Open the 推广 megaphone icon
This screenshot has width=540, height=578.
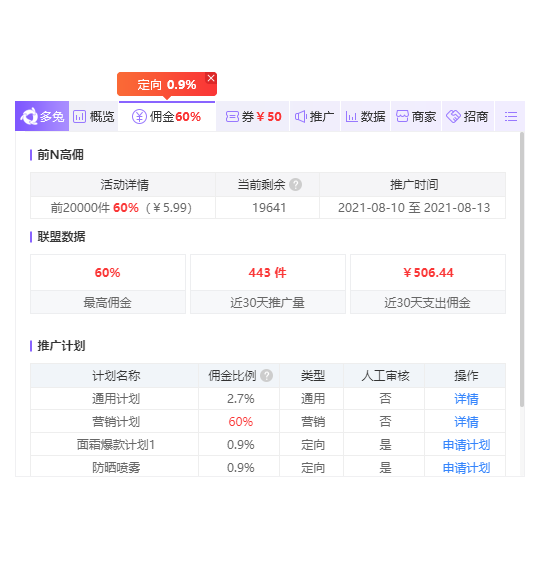(300, 116)
